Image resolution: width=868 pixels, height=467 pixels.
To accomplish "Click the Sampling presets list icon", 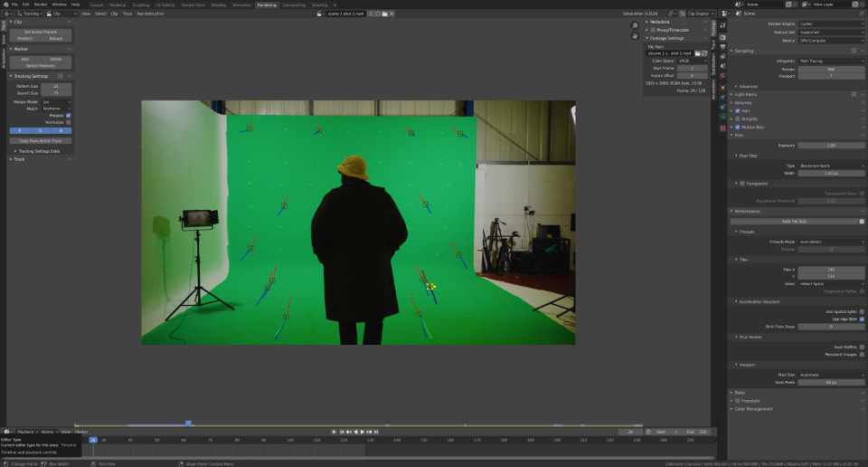I will pyautogui.click(x=854, y=51).
